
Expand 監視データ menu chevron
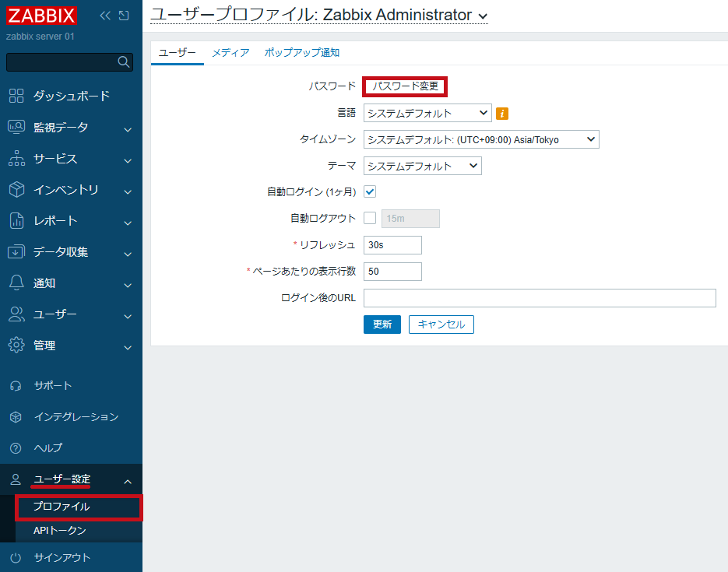click(128, 129)
